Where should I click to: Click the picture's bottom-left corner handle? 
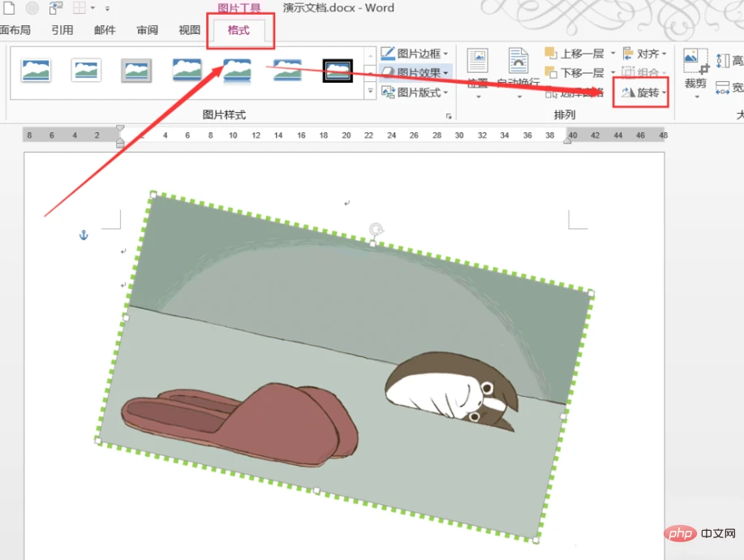(x=97, y=441)
